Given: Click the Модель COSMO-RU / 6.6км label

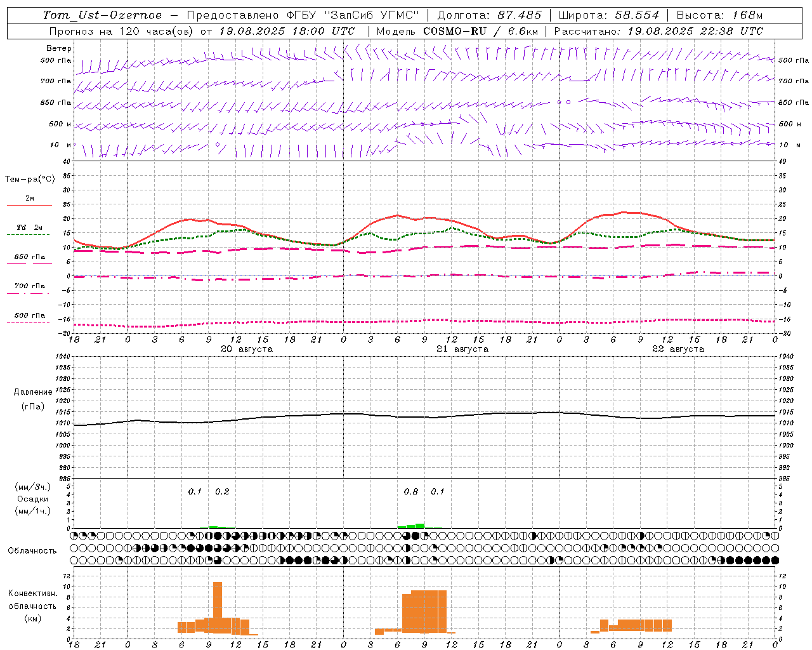Looking at the screenshot, I should (x=457, y=31).
